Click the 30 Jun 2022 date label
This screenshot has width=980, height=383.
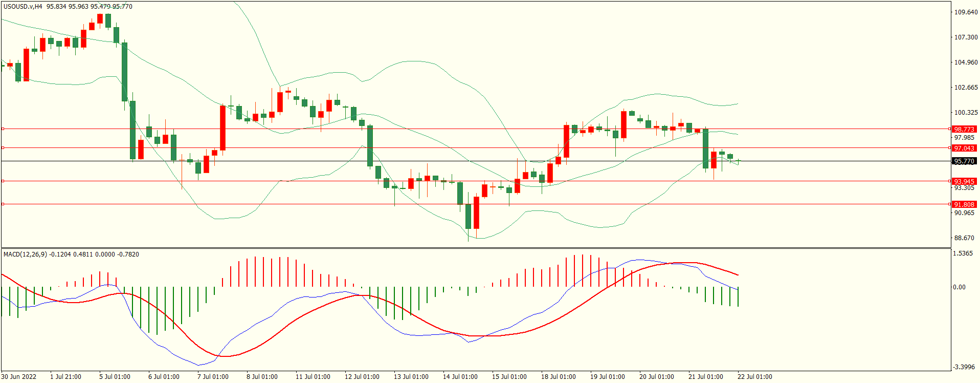coord(19,377)
